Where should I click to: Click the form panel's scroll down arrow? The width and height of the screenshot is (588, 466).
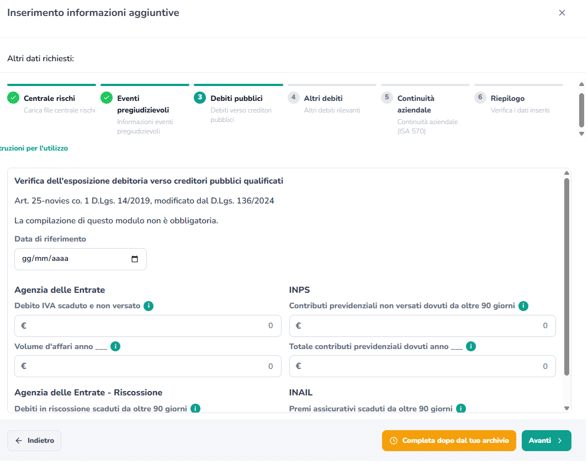[x=566, y=408]
